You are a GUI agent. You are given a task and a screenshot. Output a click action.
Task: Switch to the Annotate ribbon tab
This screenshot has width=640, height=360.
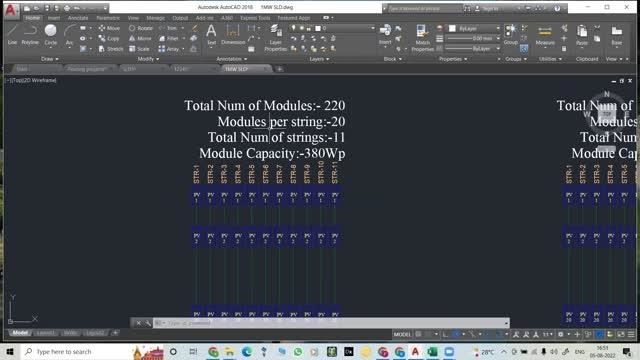[x=78, y=18]
